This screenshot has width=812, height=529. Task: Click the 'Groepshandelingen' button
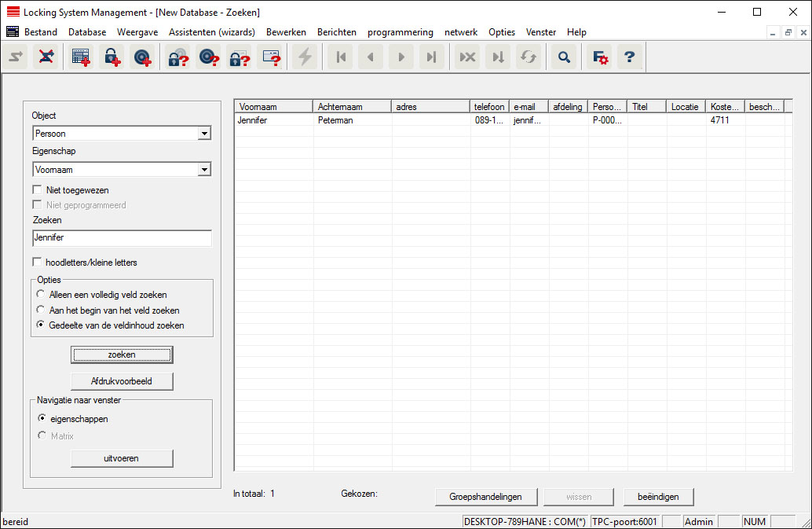tap(486, 497)
